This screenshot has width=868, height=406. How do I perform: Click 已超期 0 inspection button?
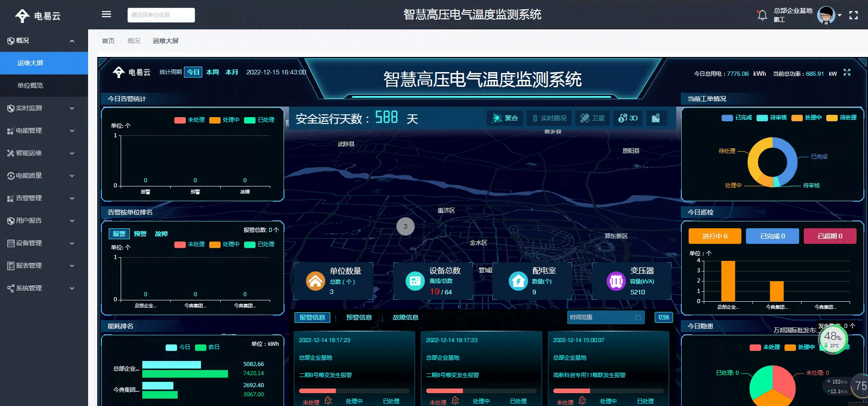(x=830, y=236)
